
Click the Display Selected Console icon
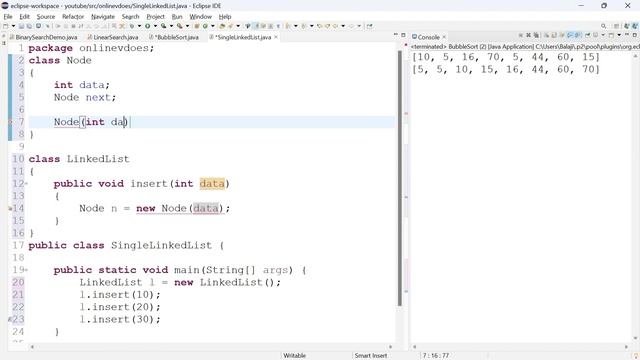[x=595, y=36]
